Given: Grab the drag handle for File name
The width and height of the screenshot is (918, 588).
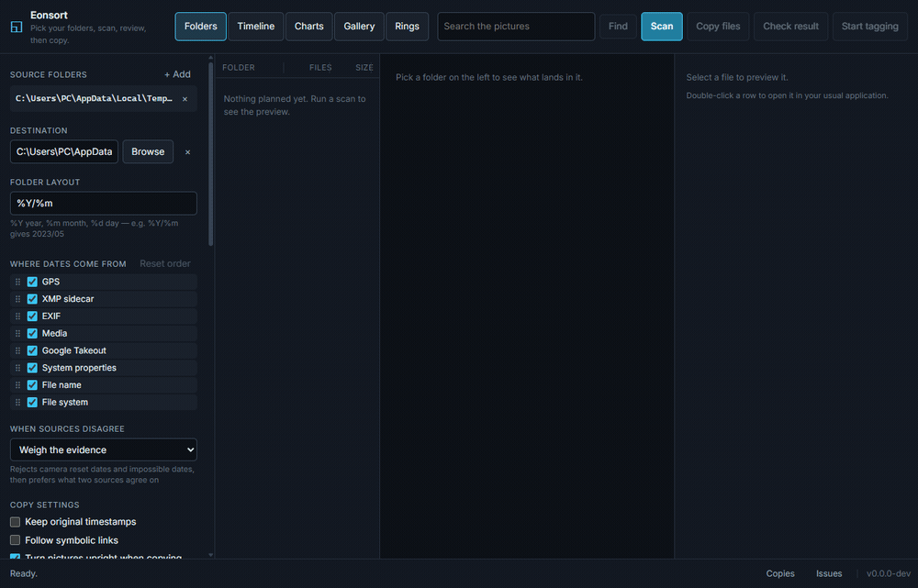Looking at the screenshot, I should (17, 385).
